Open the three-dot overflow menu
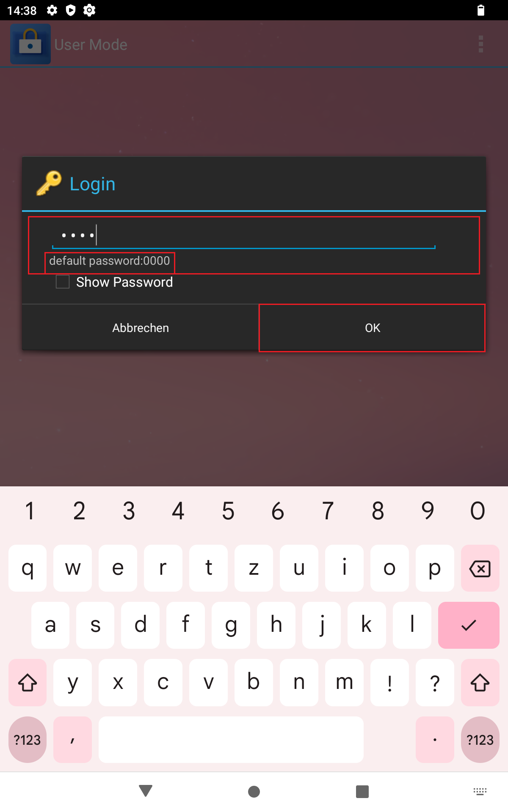This screenshot has height=812, width=508. [480, 44]
